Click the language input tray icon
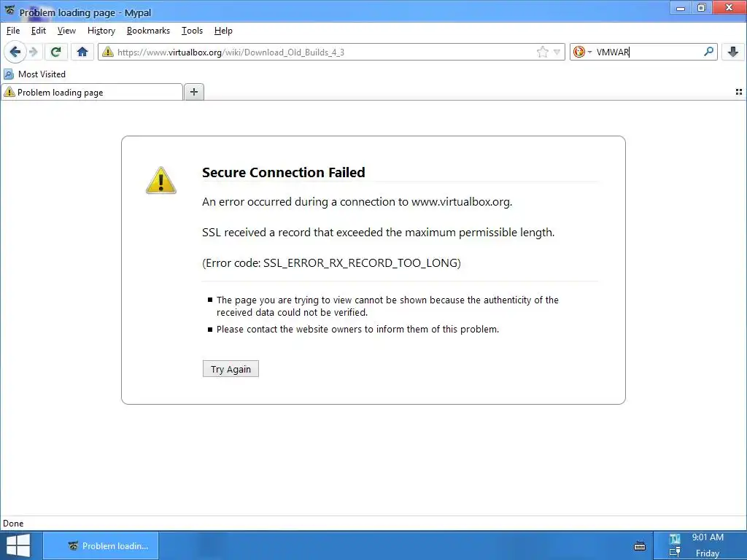This screenshot has height=560, width=747. tap(675, 539)
